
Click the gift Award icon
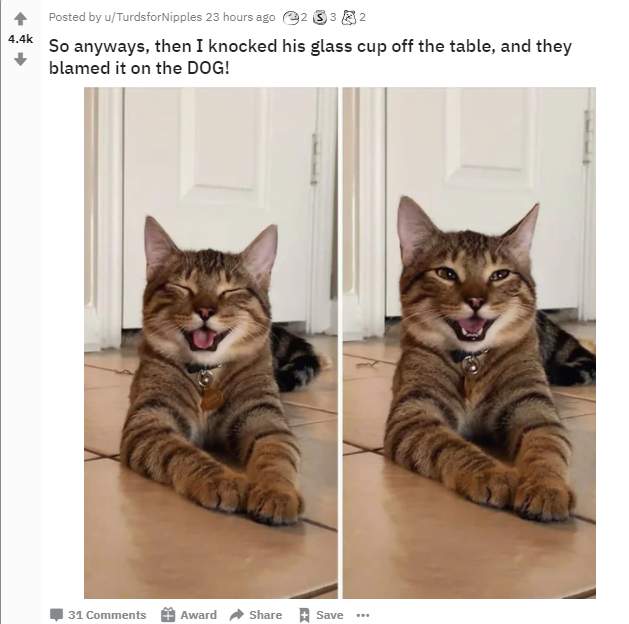click(x=168, y=614)
